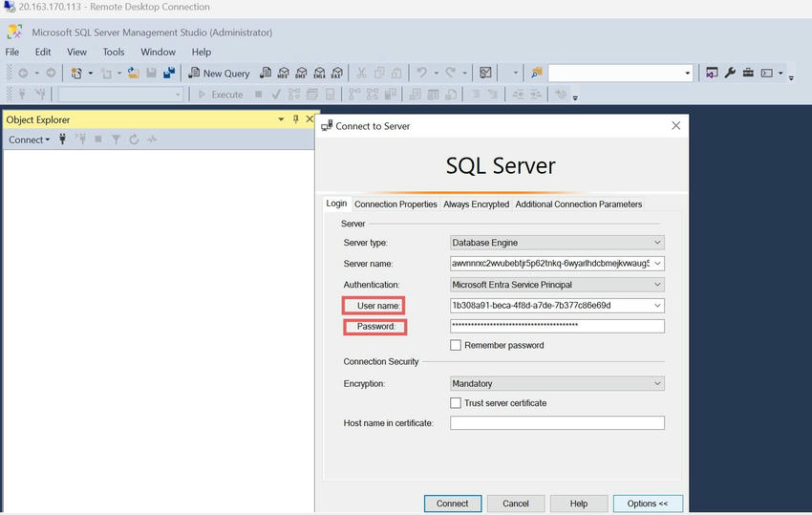812x515 pixels.
Task: Open the View menu
Action: click(x=76, y=52)
